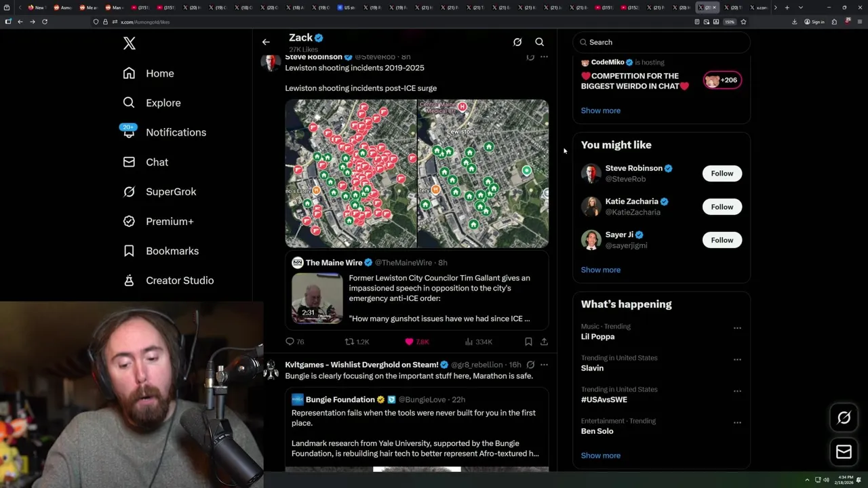Click Sign in on the browser toolbar

[x=814, y=22]
